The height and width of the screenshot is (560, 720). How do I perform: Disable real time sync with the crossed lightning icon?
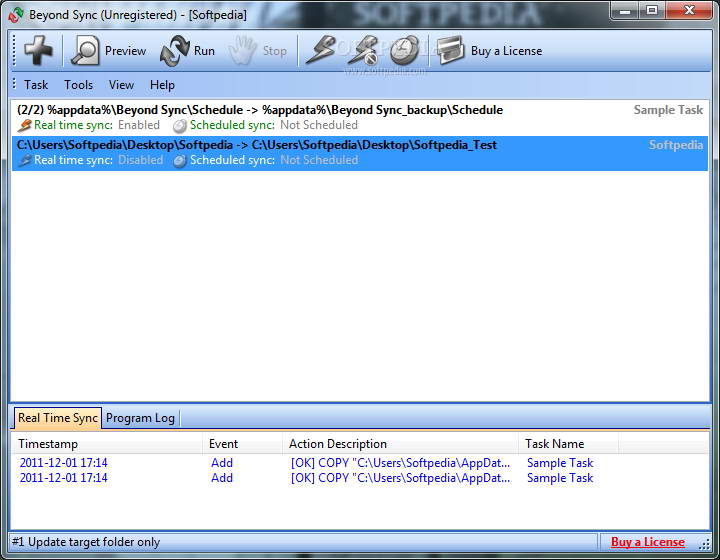pyautogui.click(x=363, y=50)
